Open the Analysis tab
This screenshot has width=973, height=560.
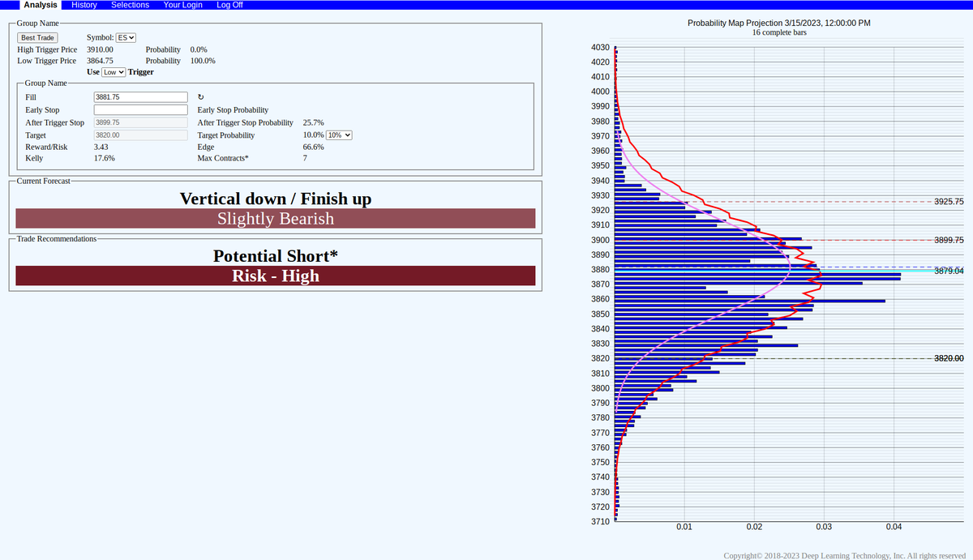tap(41, 5)
